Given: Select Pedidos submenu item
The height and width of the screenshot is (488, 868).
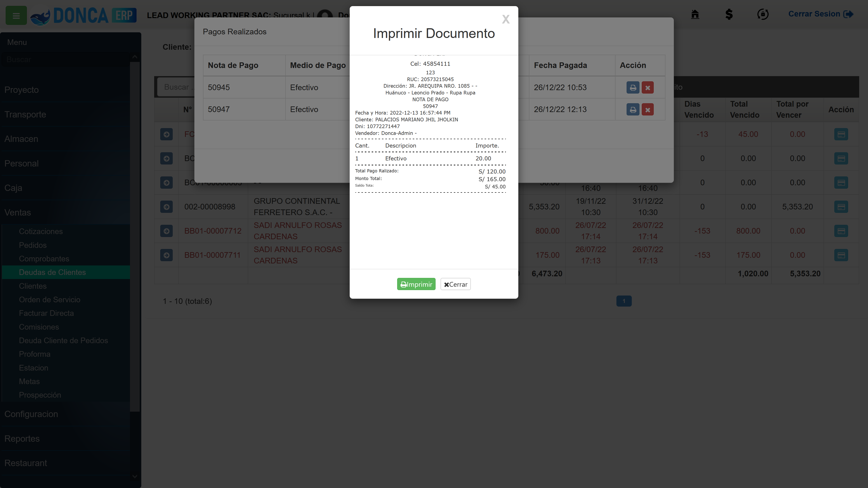Looking at the screenshot, I should 66,245.
